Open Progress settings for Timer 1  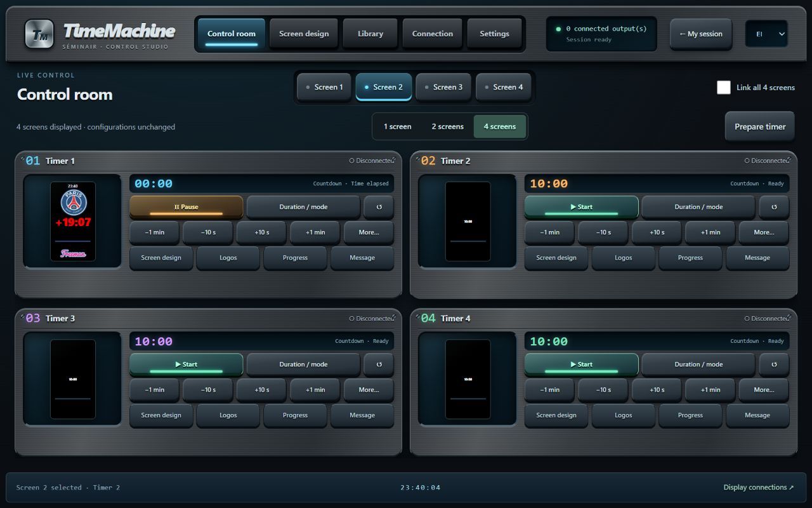pos(295,258)
